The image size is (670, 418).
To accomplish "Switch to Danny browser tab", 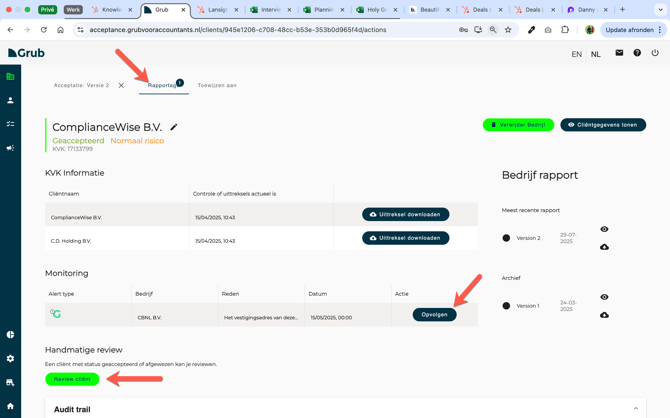I will 587,9.
